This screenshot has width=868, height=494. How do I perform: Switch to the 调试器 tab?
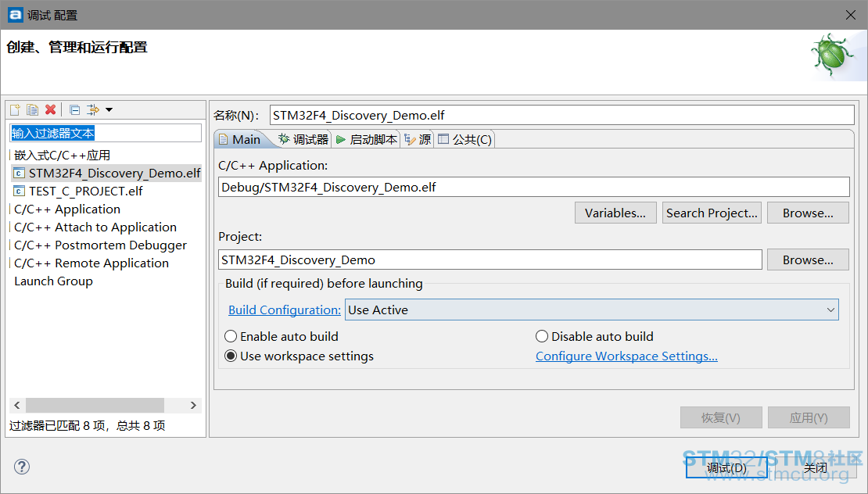coord(303,139)
